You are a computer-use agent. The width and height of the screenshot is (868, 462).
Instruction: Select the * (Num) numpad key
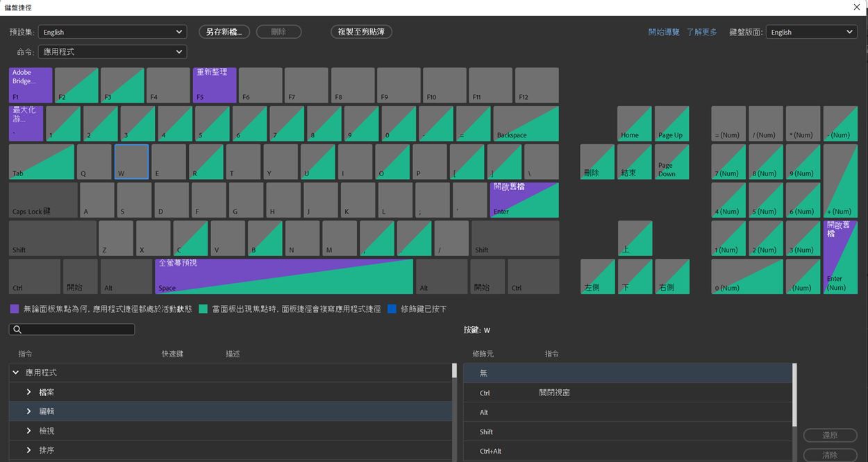point(803,123)
